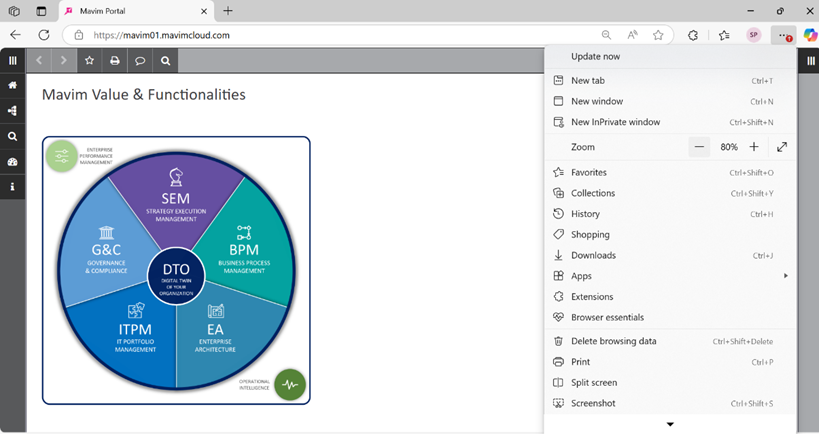Image resolution: width=819 pixels, height=434 pixels.
Task: Navigate back in Mavim toolbar
Action: pos(39,61)
